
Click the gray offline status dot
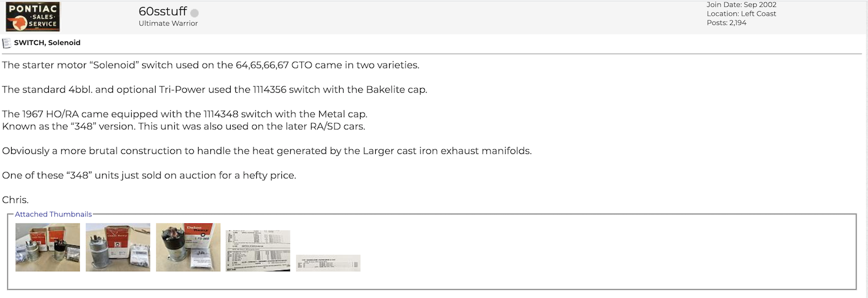point(195,13)
